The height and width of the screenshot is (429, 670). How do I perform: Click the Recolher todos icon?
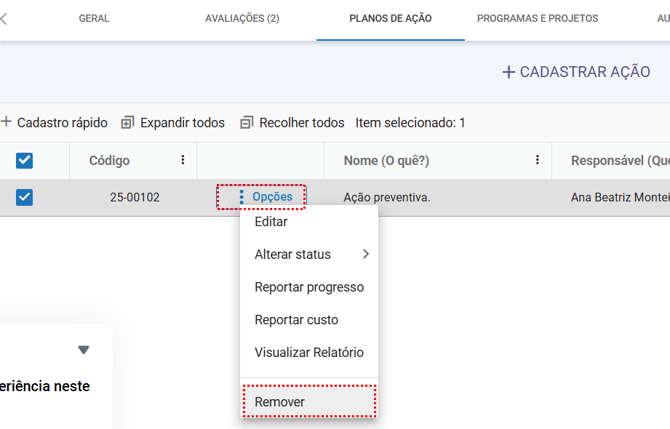click(x=246, y=123)
